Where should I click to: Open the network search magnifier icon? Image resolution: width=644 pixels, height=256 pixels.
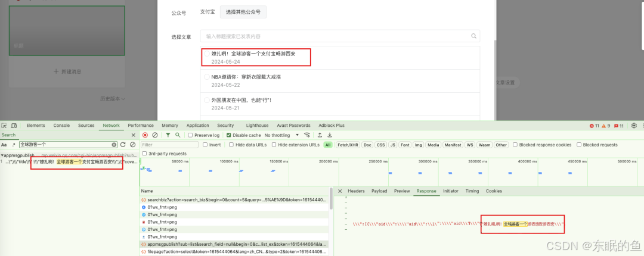coord(178,135)
